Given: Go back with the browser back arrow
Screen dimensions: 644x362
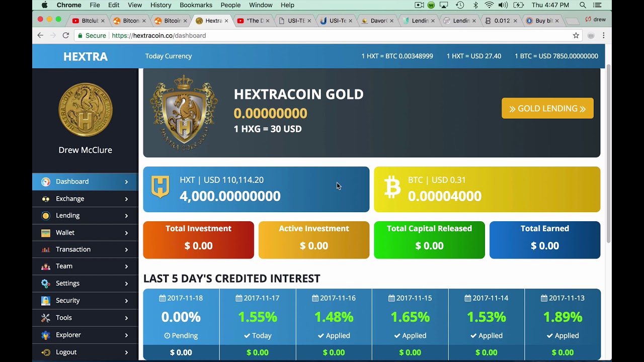Looking at the screenshot, I should (x=40, y=35).
